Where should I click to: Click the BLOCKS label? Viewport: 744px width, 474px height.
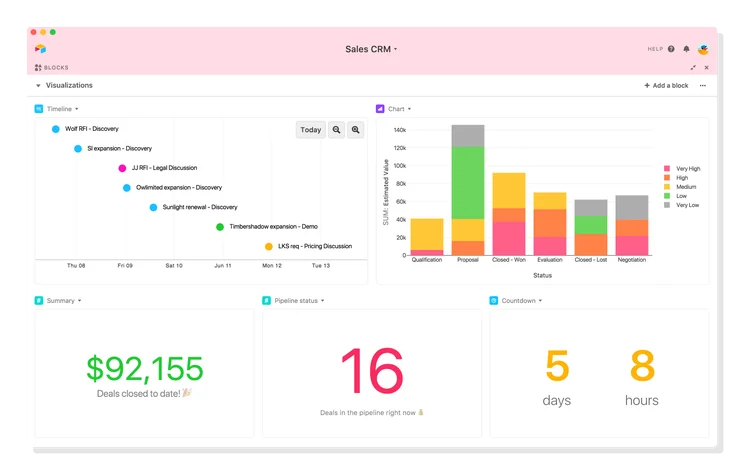pyautogui.click(x=56, y=67)
